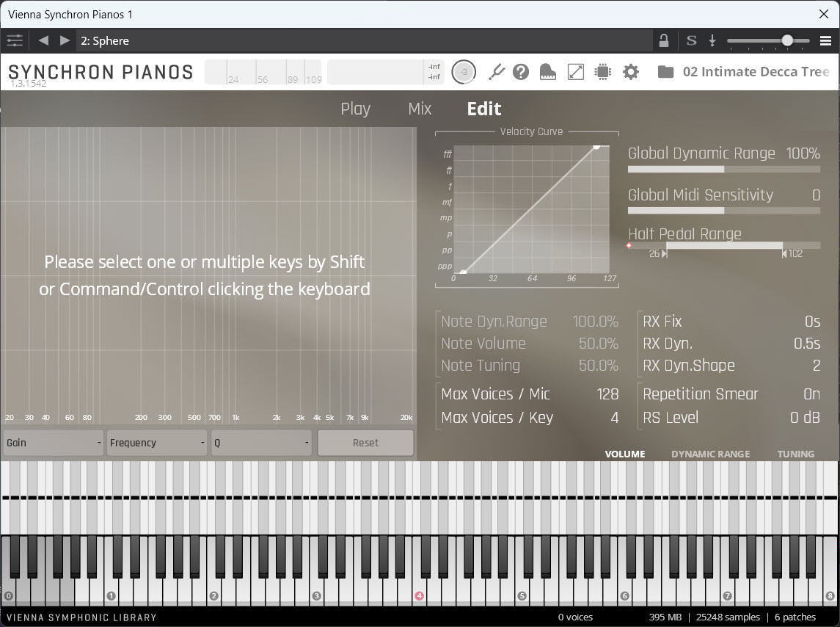Open the preset folder icon
This screenshot has width=840, height=627.
pyautogui.click(x=665, y=72)
